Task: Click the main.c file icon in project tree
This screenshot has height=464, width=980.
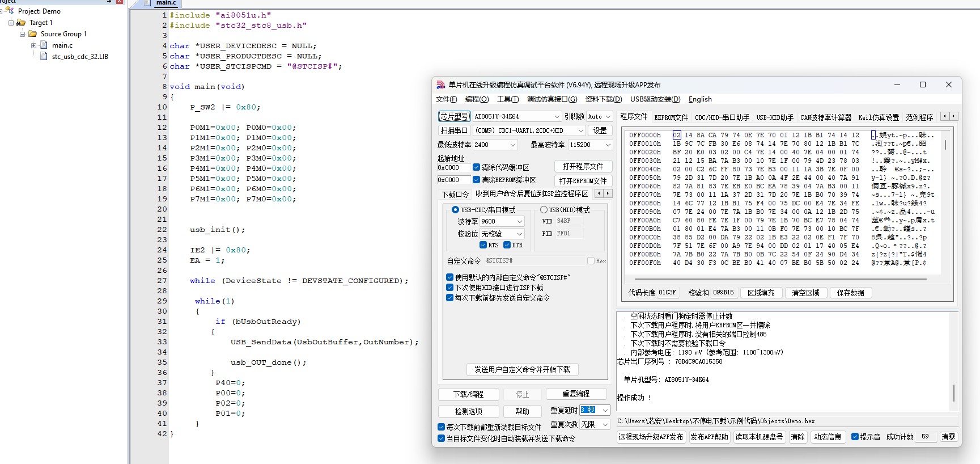Action: pos(44,45)
